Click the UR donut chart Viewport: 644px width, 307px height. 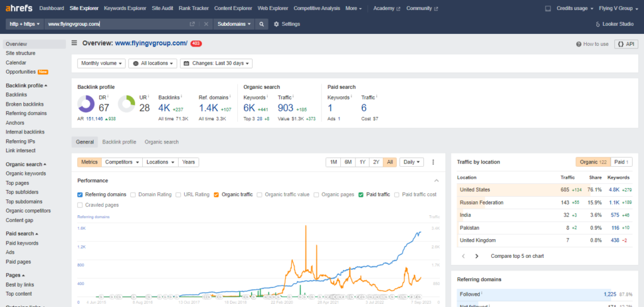tap(126, 104)
